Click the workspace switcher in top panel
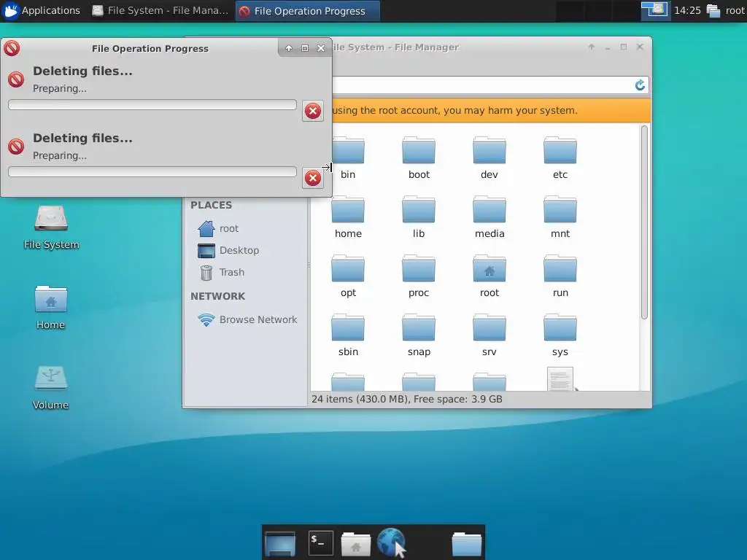 point(654,10)
